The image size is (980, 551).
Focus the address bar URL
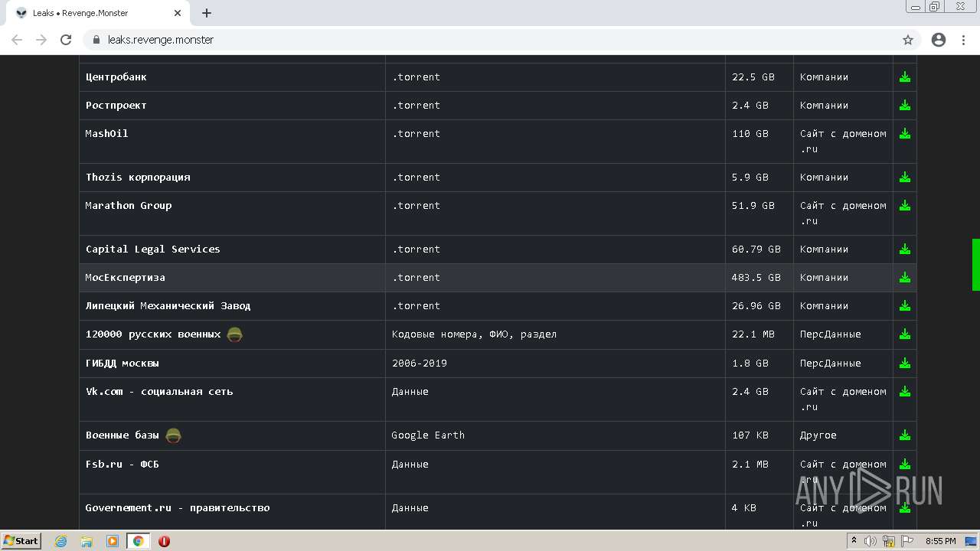click(x=161, y=40)
